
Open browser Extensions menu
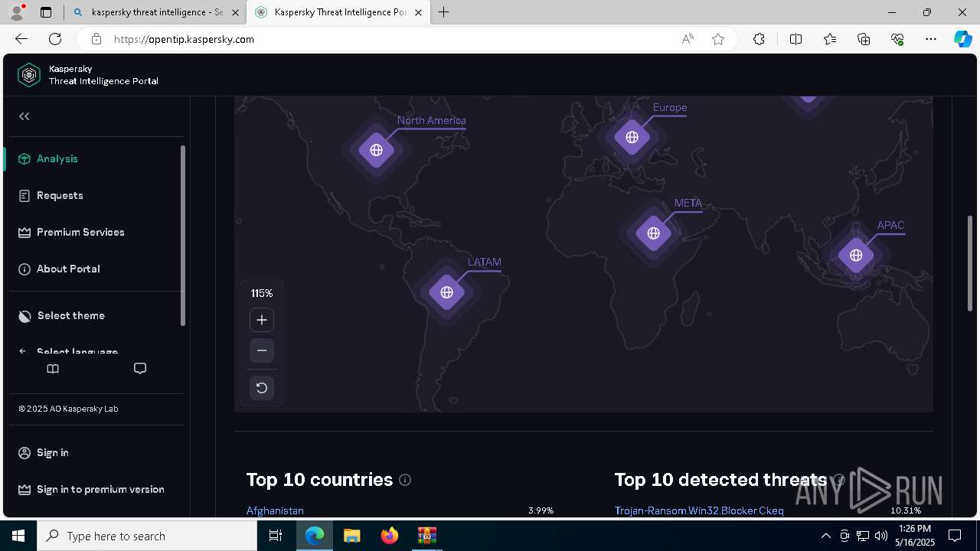point(759,39)
